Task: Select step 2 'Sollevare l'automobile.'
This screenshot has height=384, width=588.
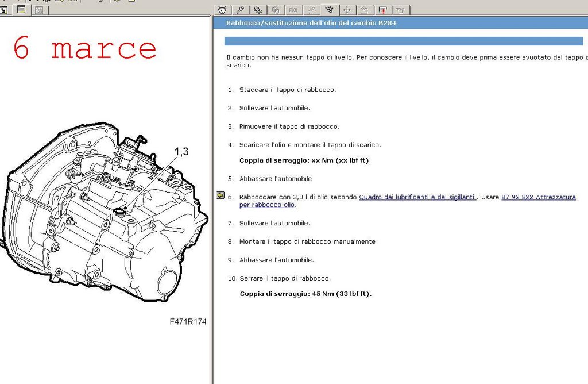Action: [x=275, y=108]
